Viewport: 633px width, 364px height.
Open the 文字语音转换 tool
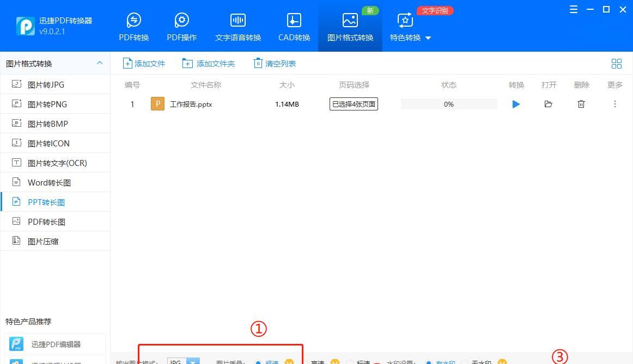click(x=238, y=26)
